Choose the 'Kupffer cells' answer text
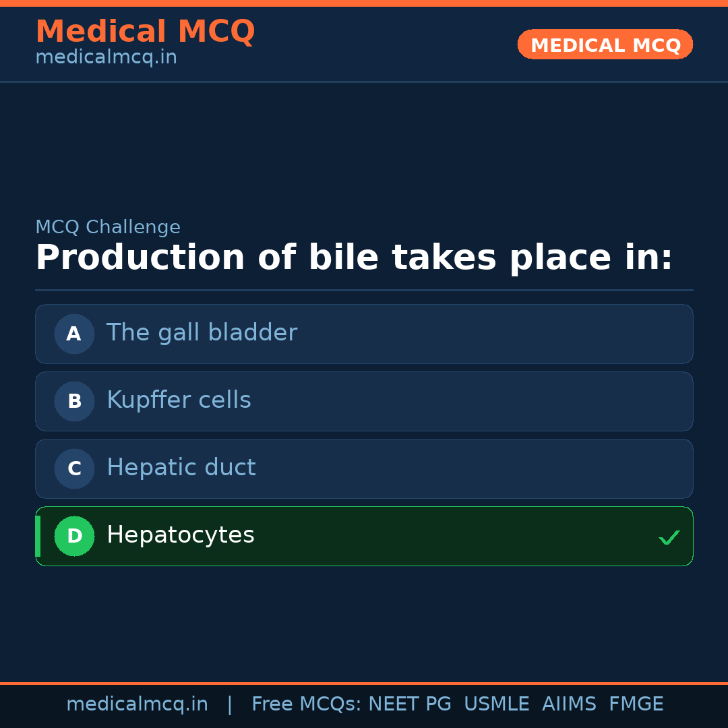The image size is (728, 728). (x=179, y=400)
